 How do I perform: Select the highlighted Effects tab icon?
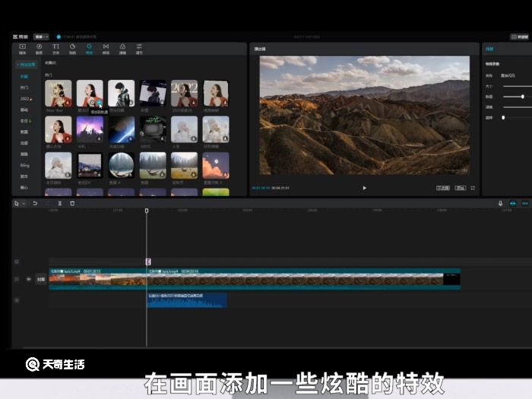coord(89,46)
